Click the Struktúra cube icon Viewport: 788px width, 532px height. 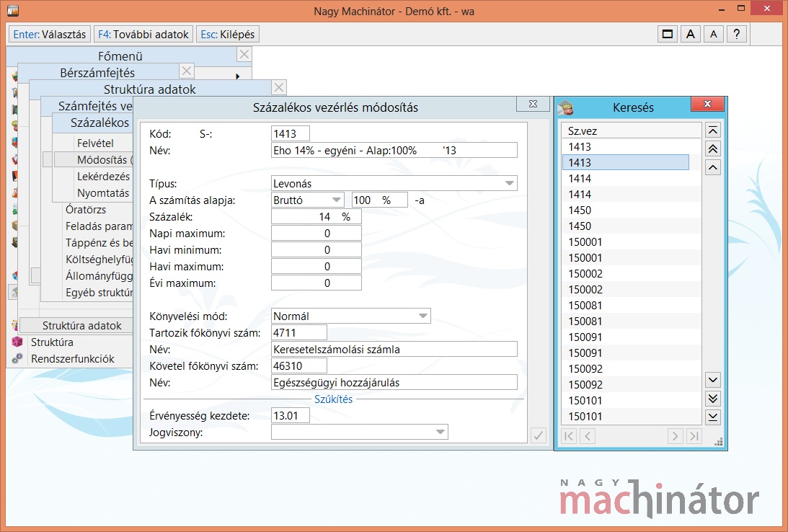pyautogui.click(x=17, y=342)
